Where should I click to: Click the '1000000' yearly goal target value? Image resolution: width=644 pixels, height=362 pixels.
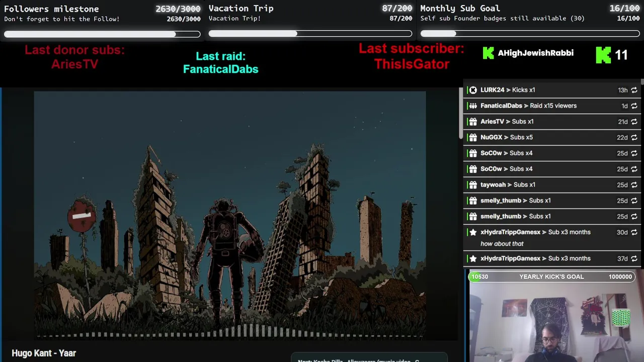coord(620,277)
